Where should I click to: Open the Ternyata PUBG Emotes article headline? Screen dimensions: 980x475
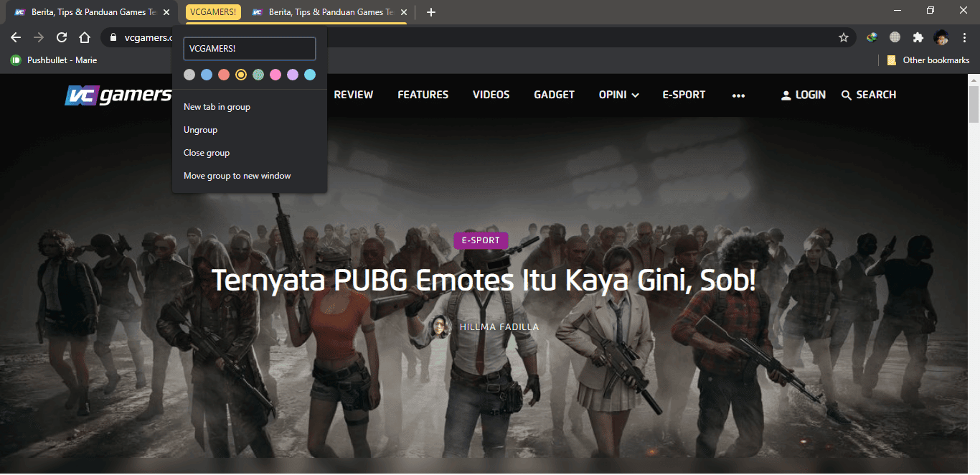click(484, 281)
